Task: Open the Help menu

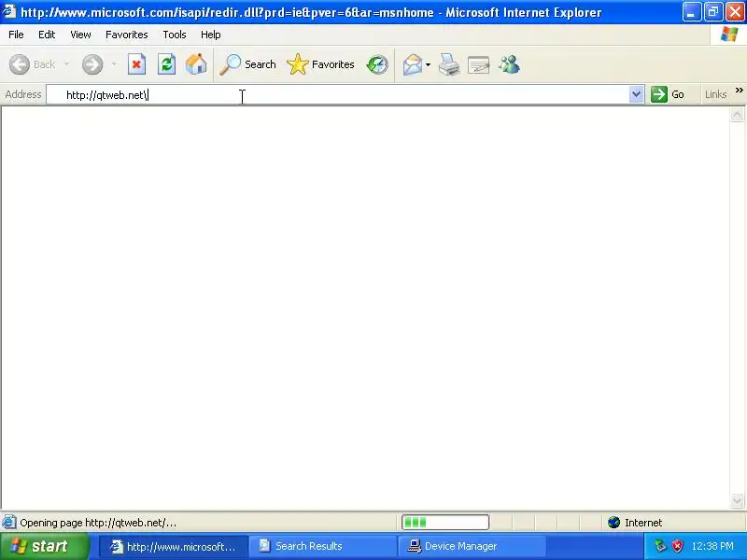Action: [211, 35]
